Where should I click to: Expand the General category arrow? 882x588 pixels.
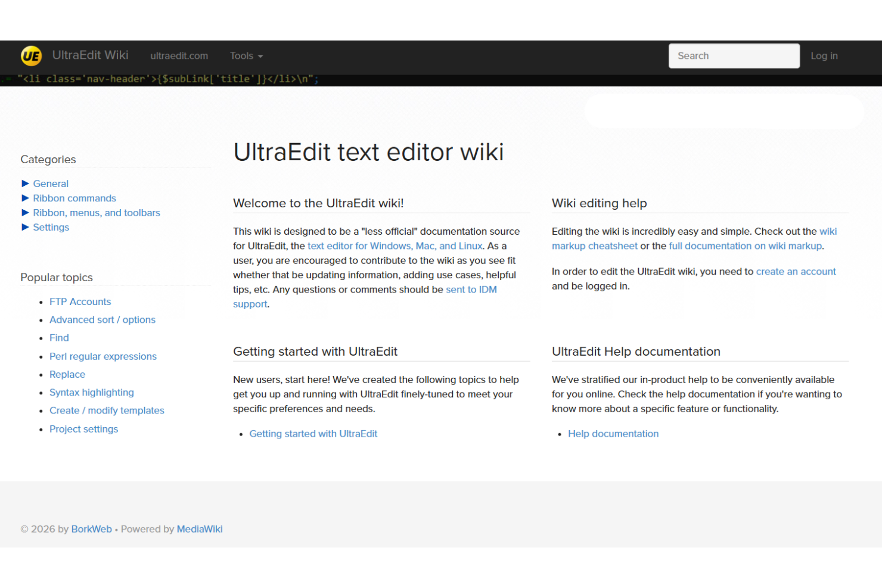(25, 183)
